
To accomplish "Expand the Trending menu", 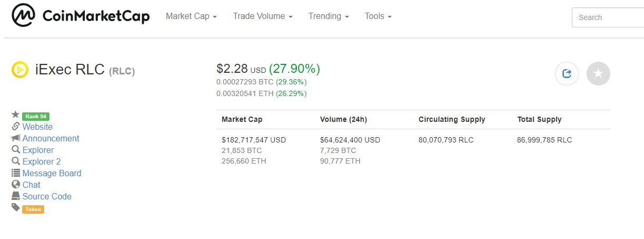I will (329, 16).
